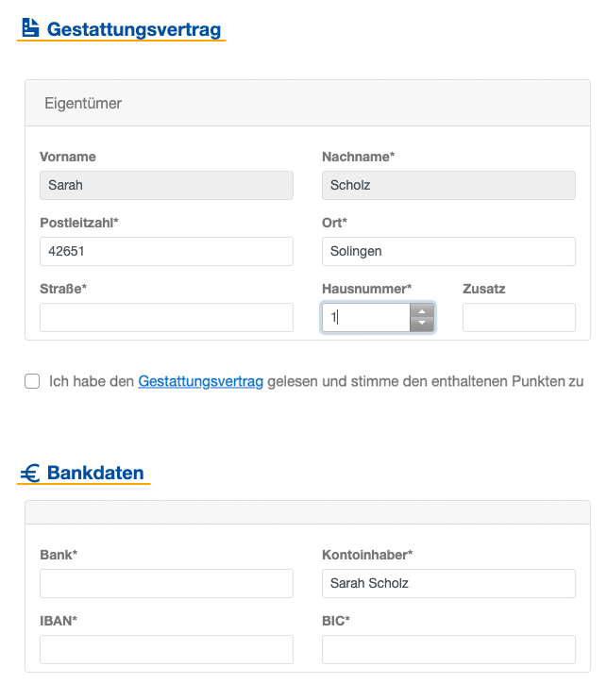Click into the IBAN field

pyautogui.click(x=166, y=650)
